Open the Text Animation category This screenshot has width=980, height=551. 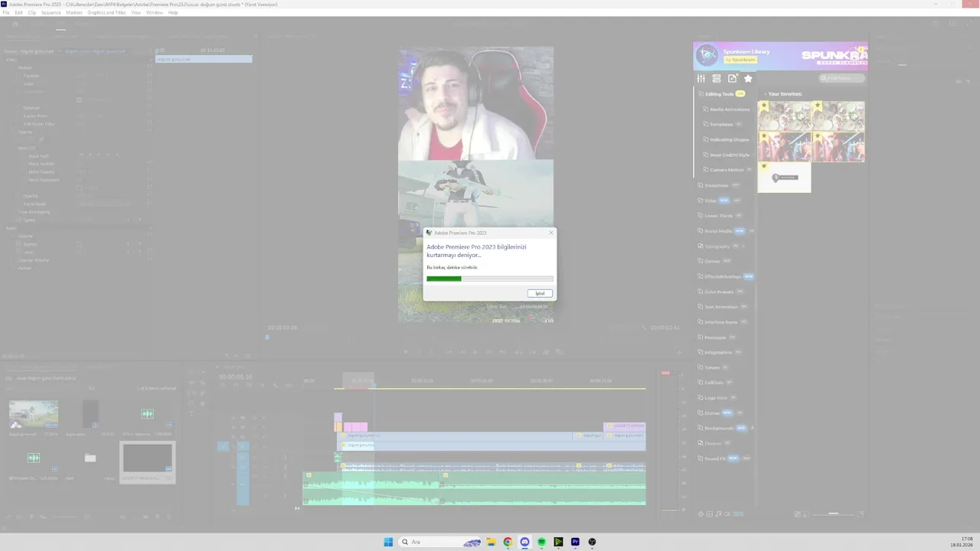tap(721, 307)
